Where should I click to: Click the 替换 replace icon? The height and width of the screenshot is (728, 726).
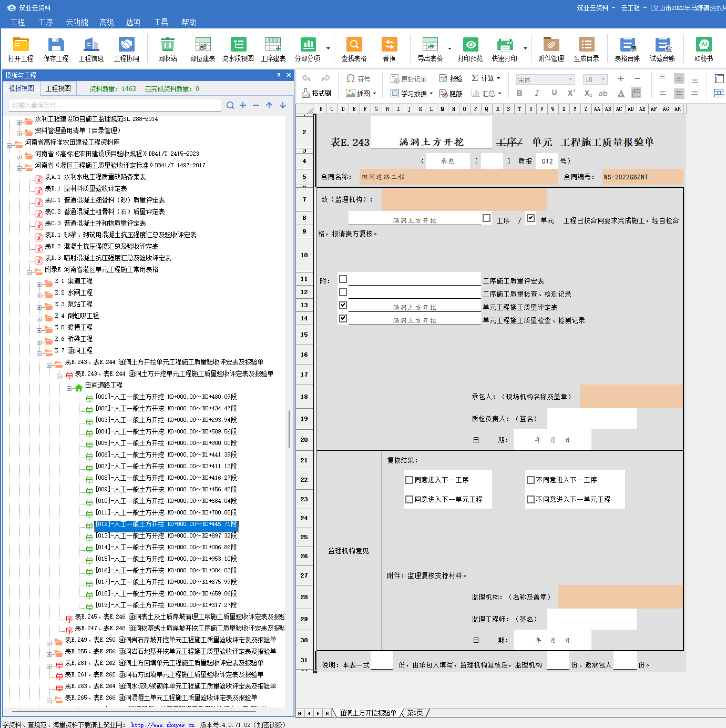pyautogui.click(x=389, y=49)
